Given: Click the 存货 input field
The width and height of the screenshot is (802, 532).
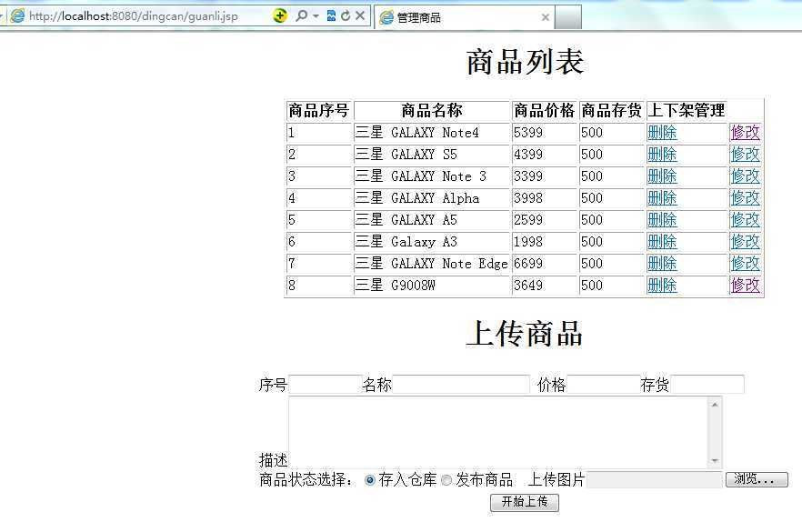Looking at the screenshot, I should pyautogui.click(x=707, y=384).
